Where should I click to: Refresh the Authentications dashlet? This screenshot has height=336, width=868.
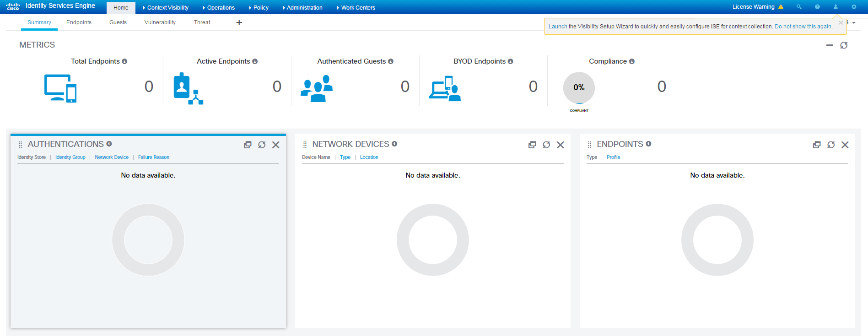point(262,145)
